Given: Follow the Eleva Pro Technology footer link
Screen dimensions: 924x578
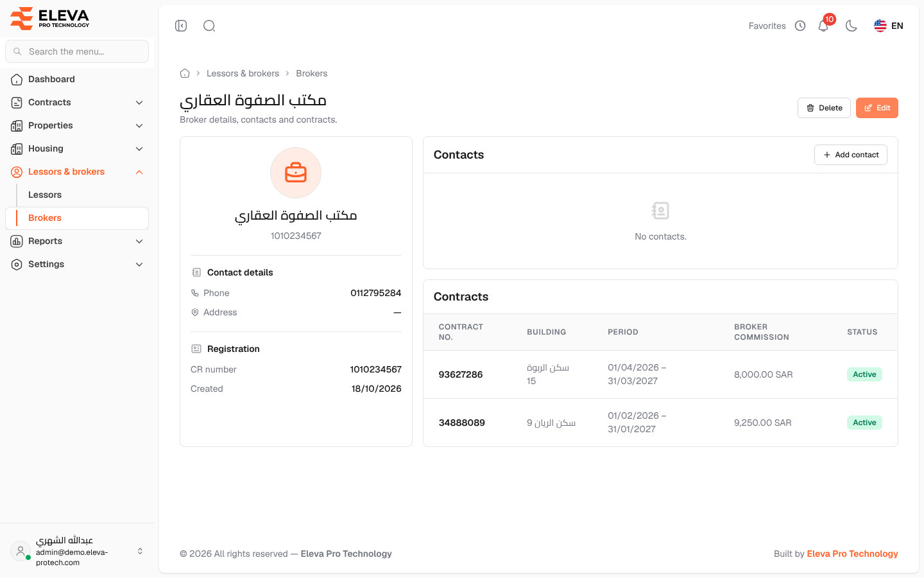Looking at the screenshot, I should pyautogui.click(x=852, y=554).
